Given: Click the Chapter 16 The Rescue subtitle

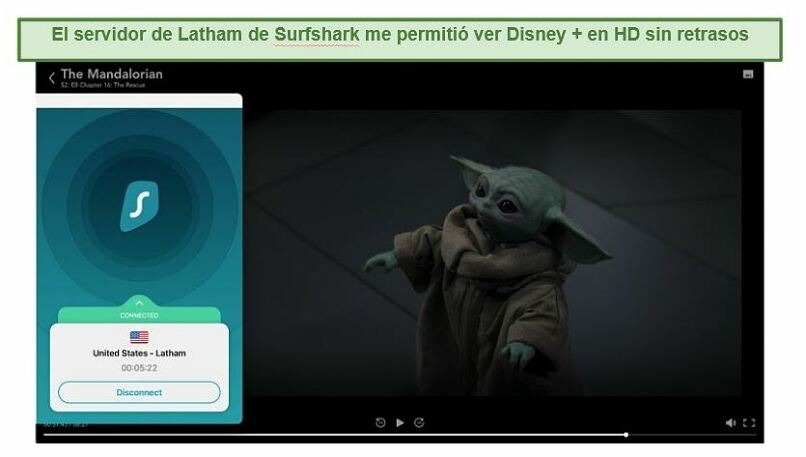Looking at the screenshot, I should [103, 85].
